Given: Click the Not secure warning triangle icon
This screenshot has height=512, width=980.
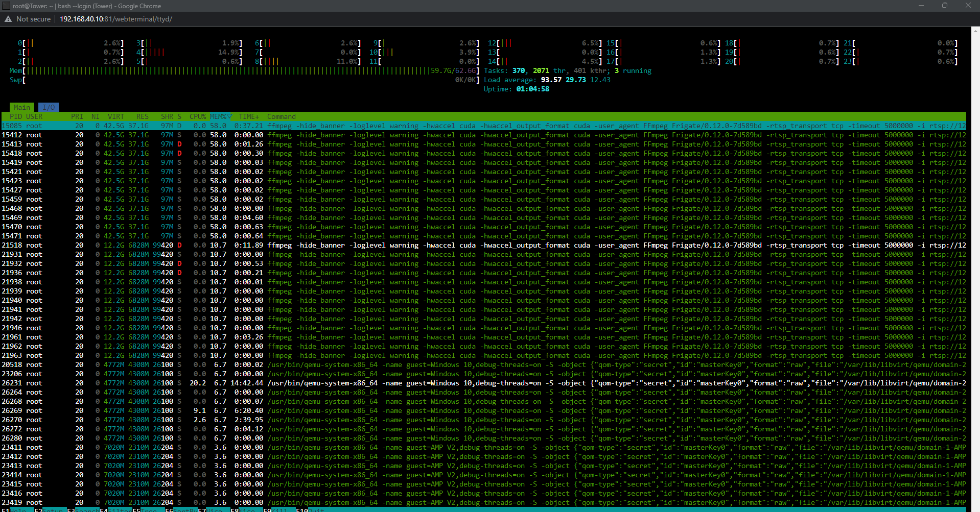Looking at the screenshot, I should 9,19.
